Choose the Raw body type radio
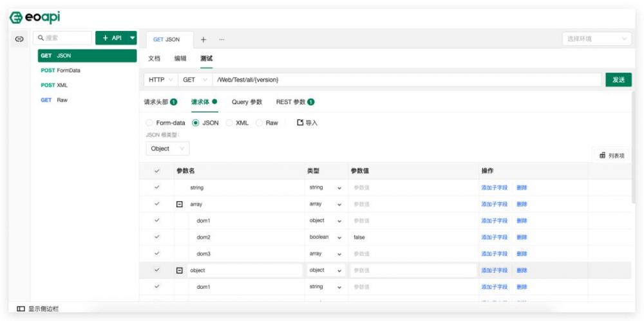 pyautogui.click(x=260, y=123)
